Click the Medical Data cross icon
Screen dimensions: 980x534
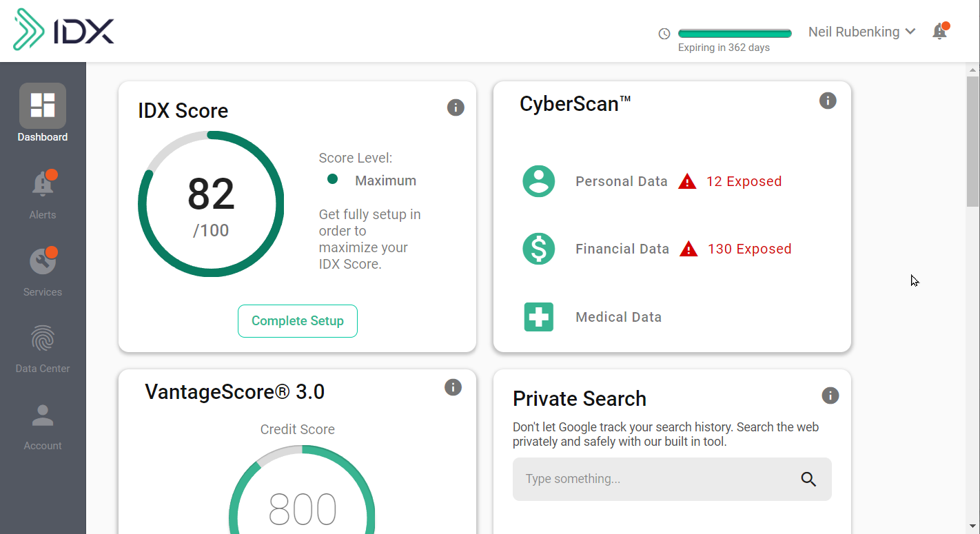(538, 317)
